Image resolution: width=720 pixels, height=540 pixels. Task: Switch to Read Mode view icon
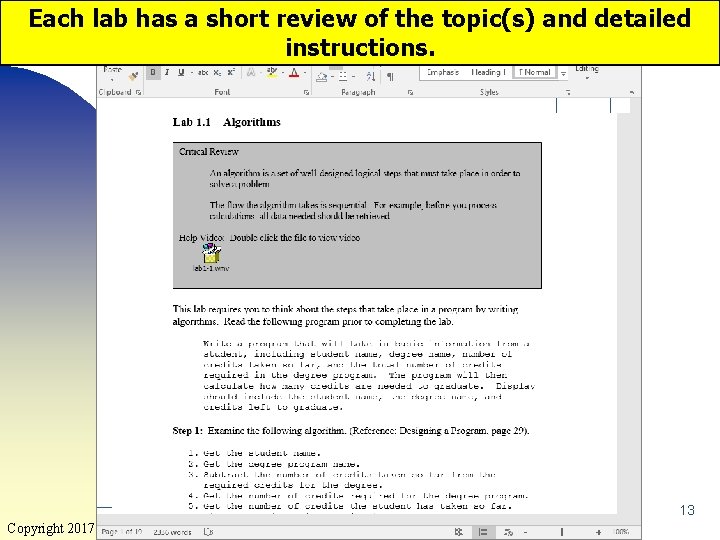click(x=459, y=532)
